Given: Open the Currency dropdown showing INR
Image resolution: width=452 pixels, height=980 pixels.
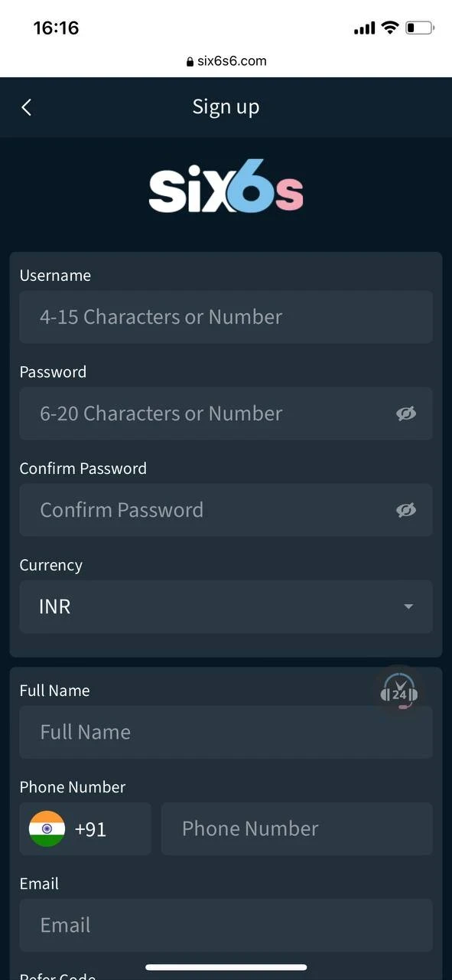Looking at the screenshot, I should coord(226,606).
